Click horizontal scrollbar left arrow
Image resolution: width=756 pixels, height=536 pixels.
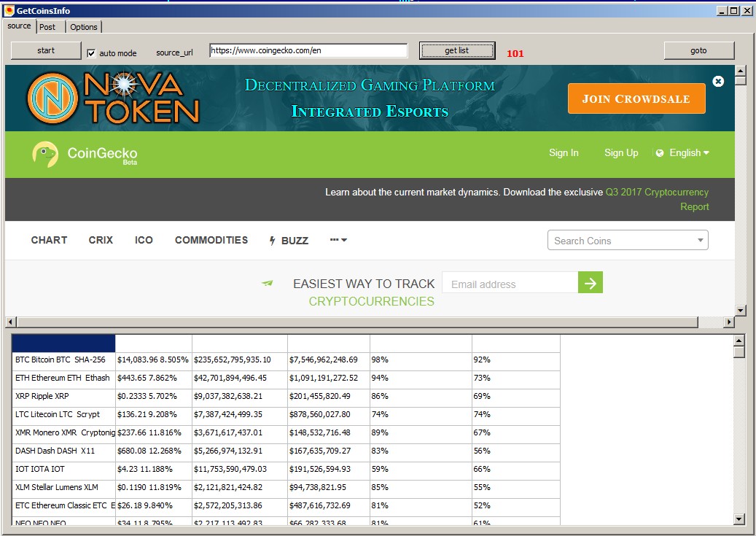point(11,322)
